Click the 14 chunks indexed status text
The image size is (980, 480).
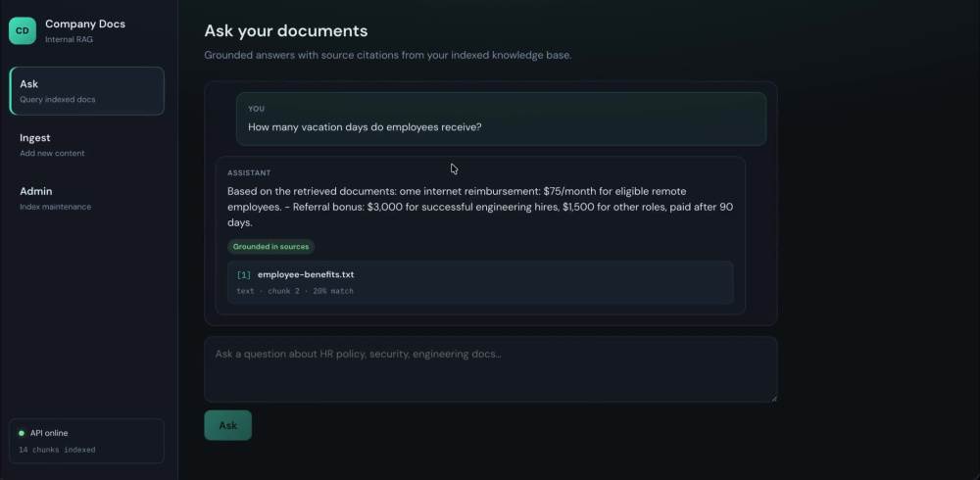point(57,450)
